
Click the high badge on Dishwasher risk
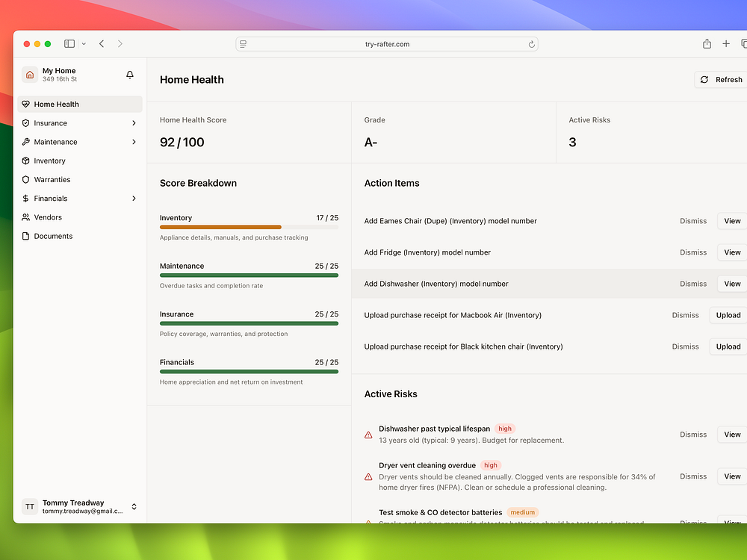pyautogui.click(x=505, y=429)
